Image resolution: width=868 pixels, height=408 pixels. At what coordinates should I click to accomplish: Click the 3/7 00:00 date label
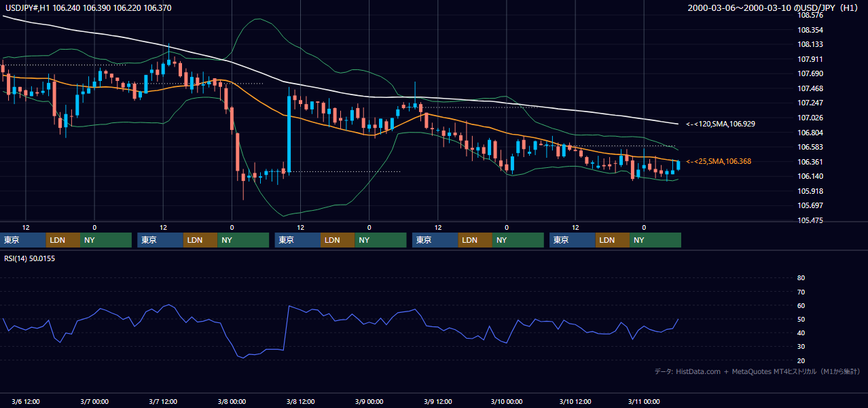click(x=94, y=402)
